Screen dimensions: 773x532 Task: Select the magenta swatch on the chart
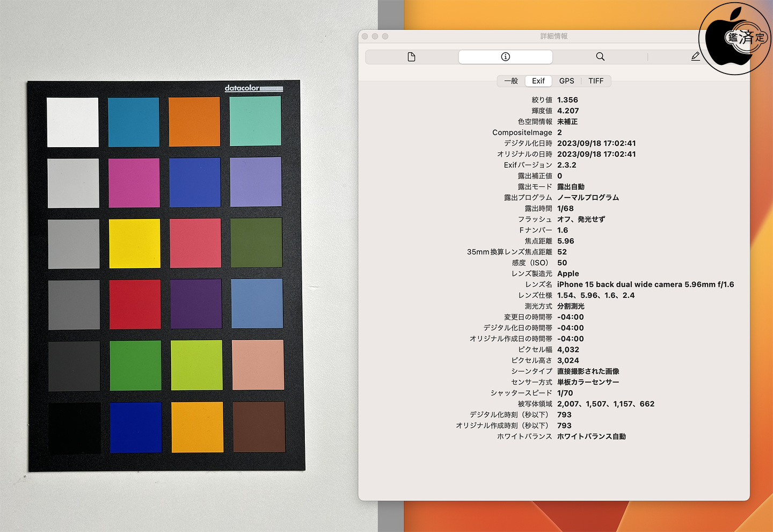(x=134, y=183)
